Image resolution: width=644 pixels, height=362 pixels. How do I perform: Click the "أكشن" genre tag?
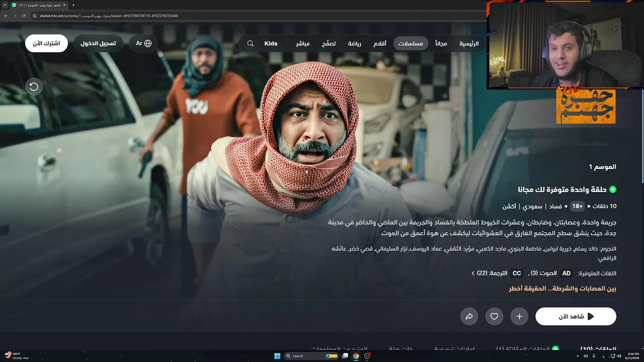coord(509,207)
